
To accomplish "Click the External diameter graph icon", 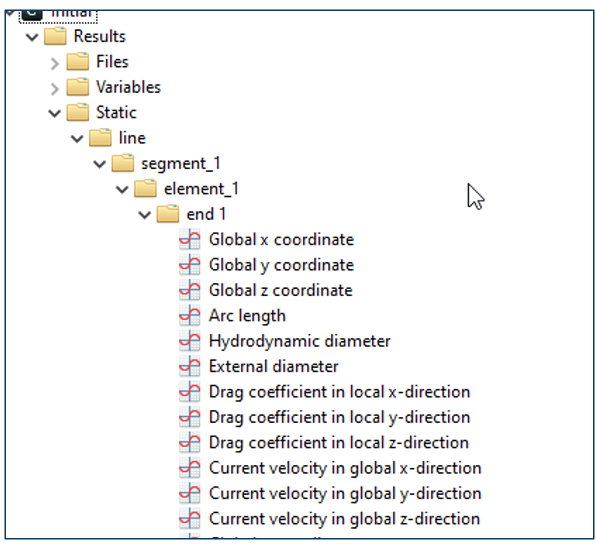I will (190, 366).
